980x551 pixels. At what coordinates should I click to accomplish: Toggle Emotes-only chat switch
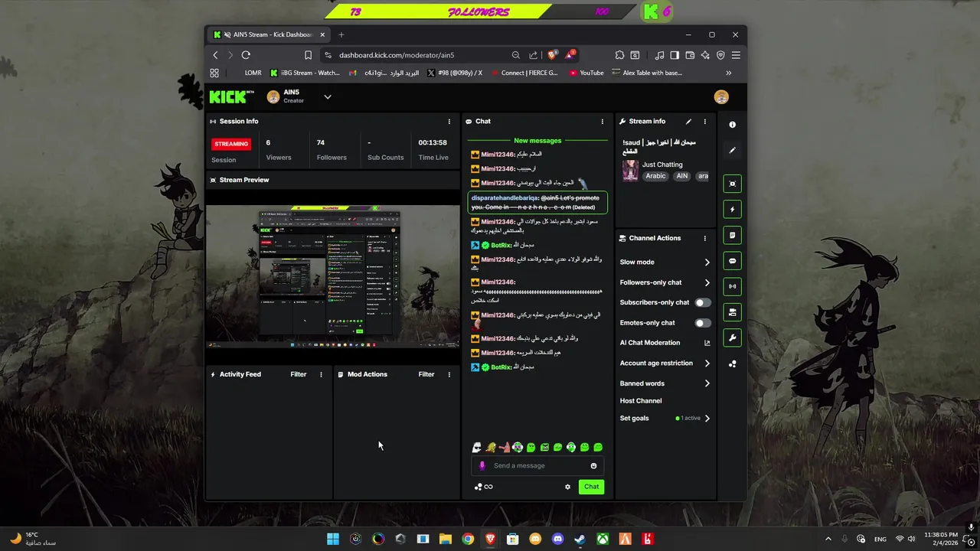702,323
